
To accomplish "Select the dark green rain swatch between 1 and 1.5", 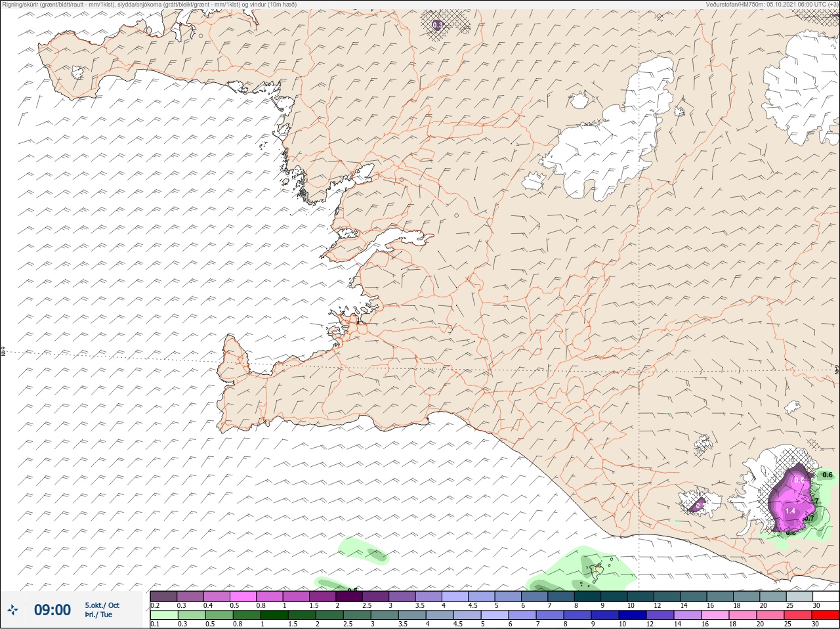I will [273, 616].
